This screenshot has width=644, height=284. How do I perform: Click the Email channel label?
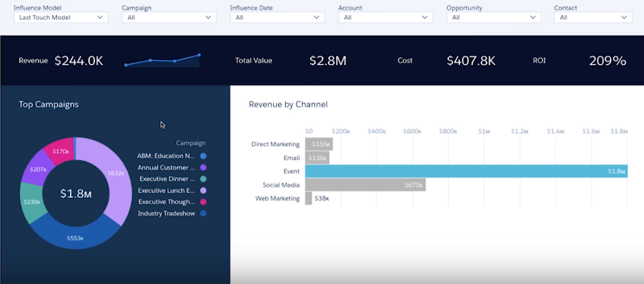(292, 158)
